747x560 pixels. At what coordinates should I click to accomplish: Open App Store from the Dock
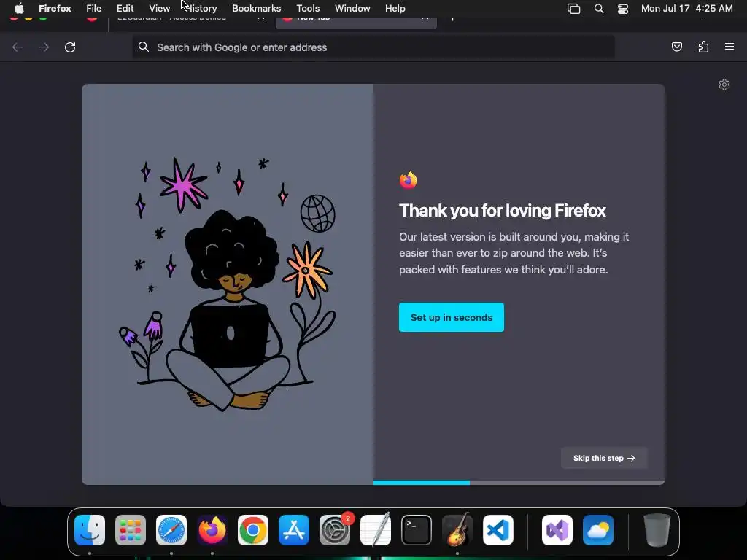pos(294,530)
